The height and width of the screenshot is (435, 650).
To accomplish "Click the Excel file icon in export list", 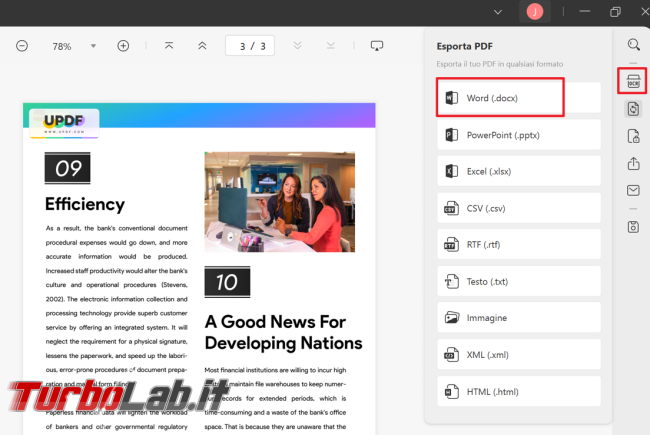I will [x=451, y=171].
